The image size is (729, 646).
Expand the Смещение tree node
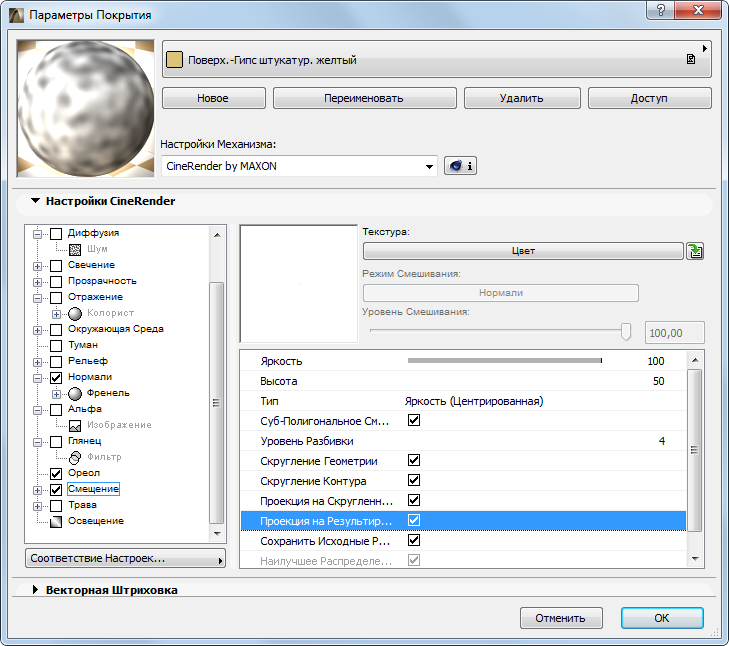37,490
